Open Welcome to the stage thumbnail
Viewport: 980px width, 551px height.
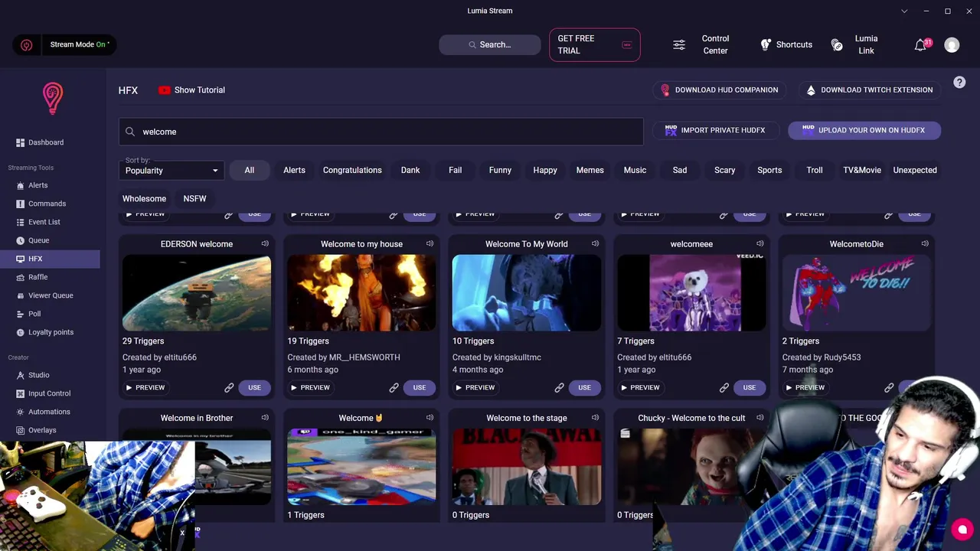coord(527,467)
